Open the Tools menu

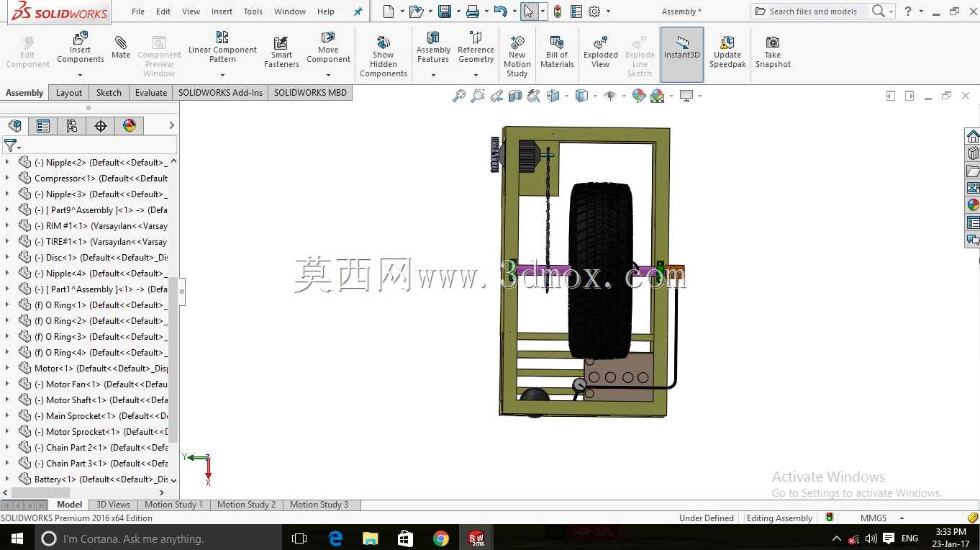(253, 12)
